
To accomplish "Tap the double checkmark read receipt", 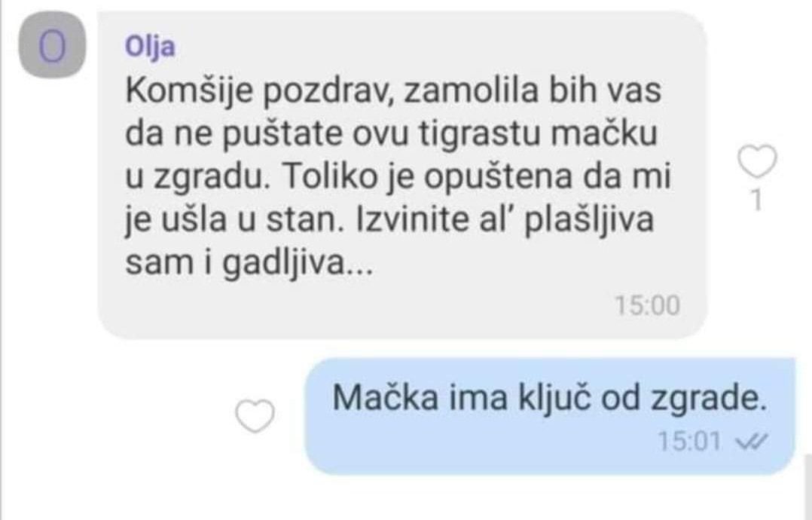I will coord(752,442).
